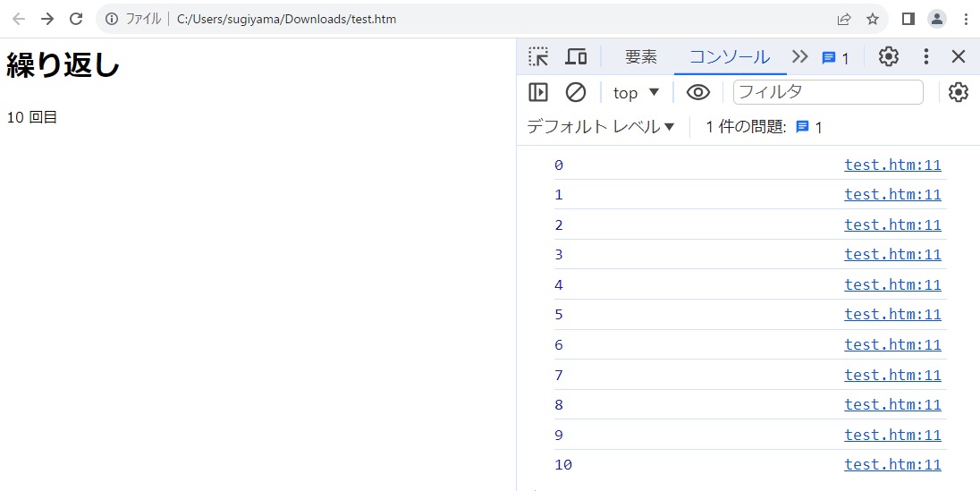Click the share page icon in address bar
Image resolution: width=980 pixels, height=491 pixels.
843,19
